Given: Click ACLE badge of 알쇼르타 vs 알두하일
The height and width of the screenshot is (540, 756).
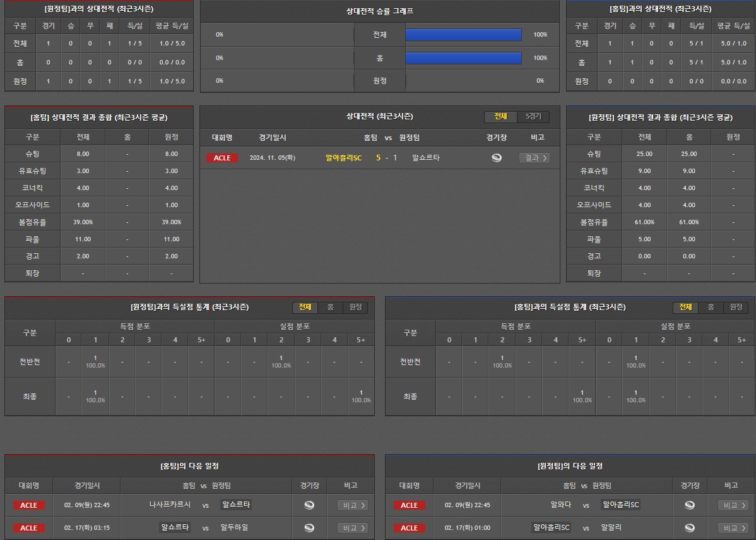Looking at the screenshot, I should (28, 528).
